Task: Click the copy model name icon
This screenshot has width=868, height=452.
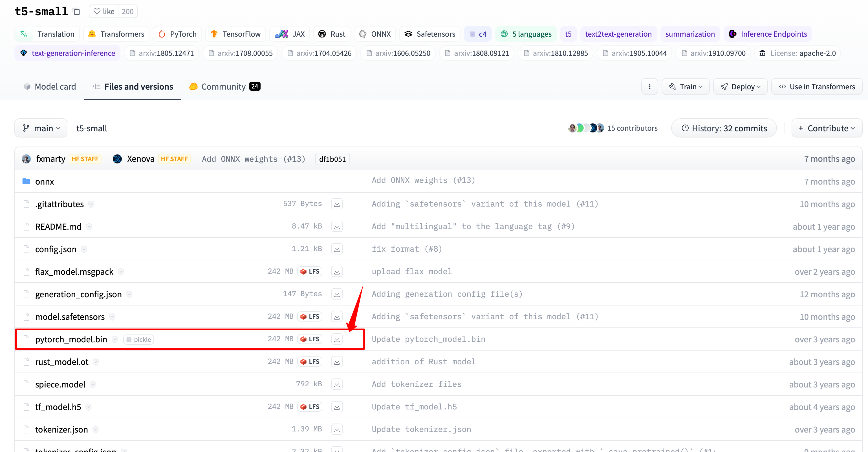Action: [x=76, y=12]
